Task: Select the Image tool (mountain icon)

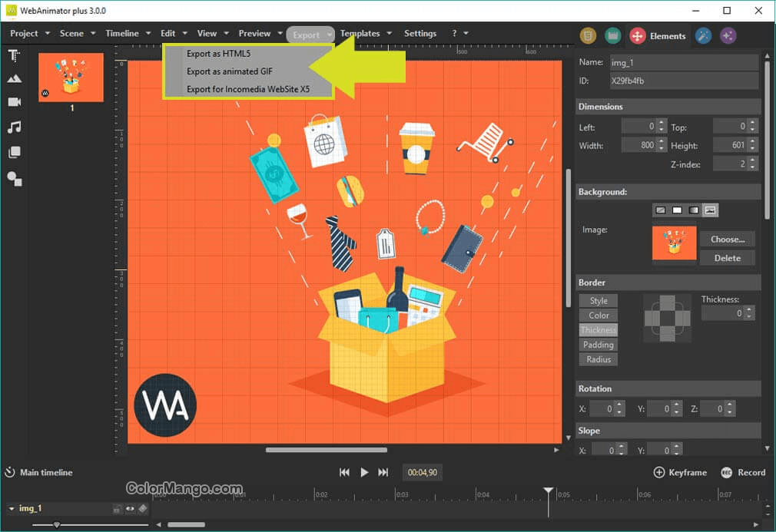Action: click(14, 78)
